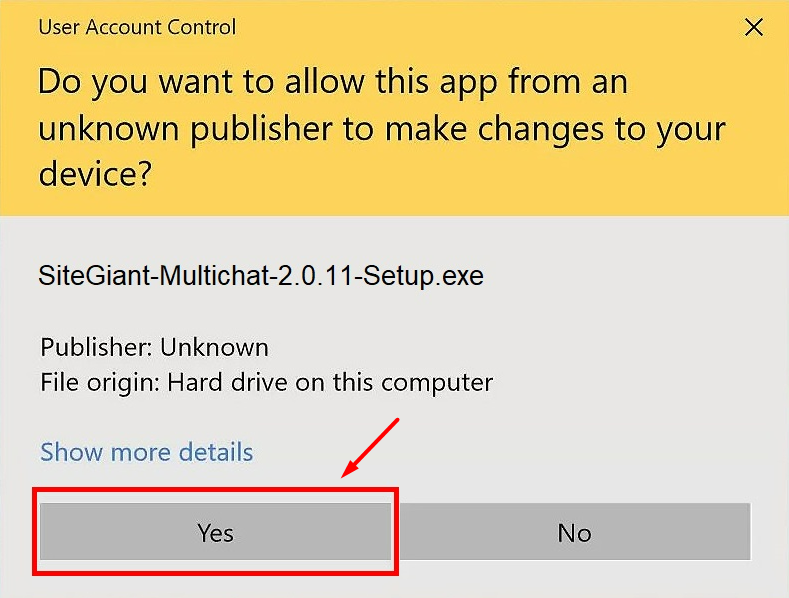Click the "Publisher:" label
The image size is (789, 598).
coord(97,348)
